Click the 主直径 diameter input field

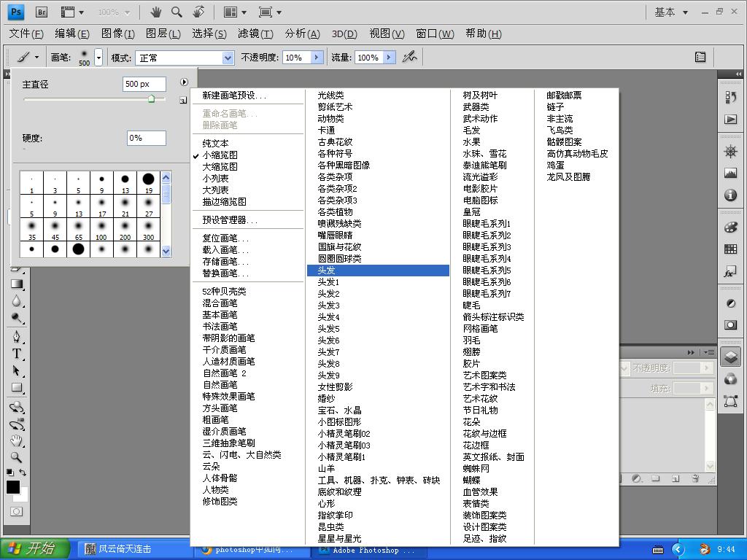pos(144,84)
